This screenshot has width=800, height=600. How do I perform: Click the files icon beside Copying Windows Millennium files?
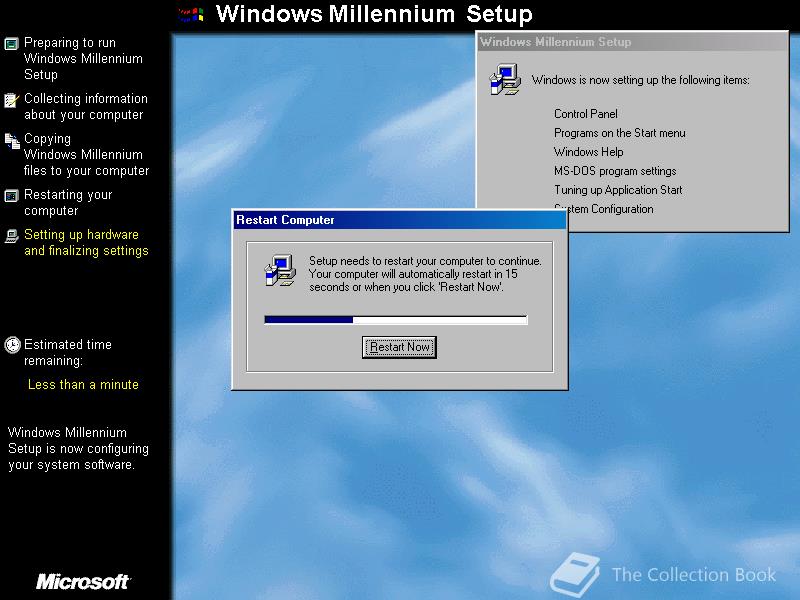coord(12,140)
